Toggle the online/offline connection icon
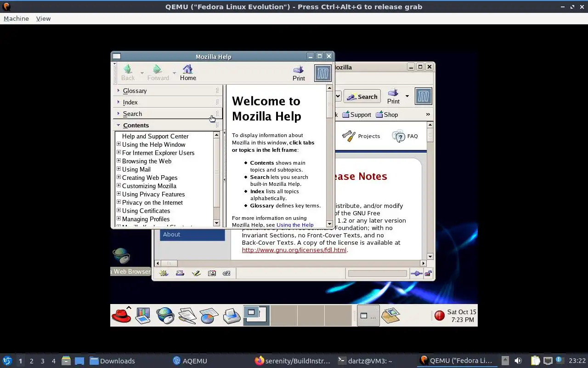This screenshot has width=588, height=368. [x=416, y=274]
